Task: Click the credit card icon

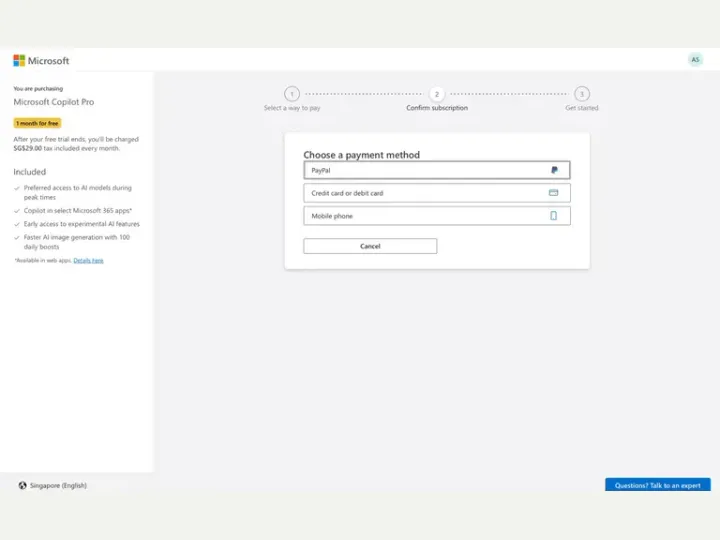Action: (553, 193)
